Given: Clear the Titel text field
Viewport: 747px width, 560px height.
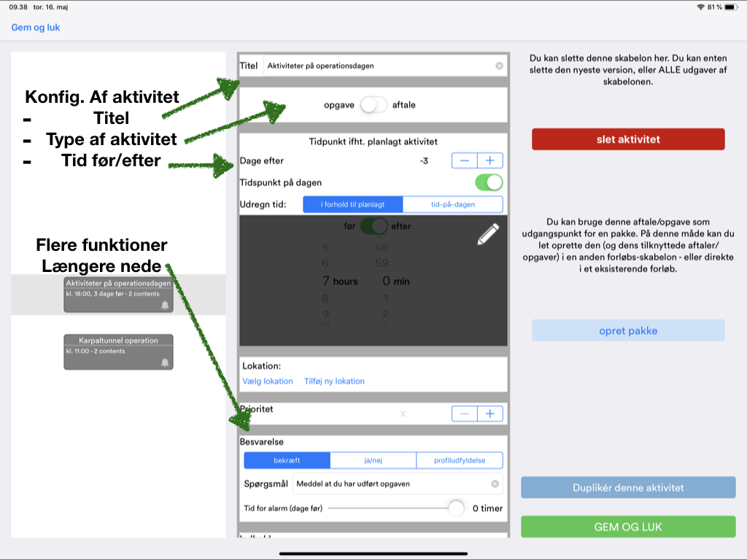Looking at the screenshot, I should 499,66.
